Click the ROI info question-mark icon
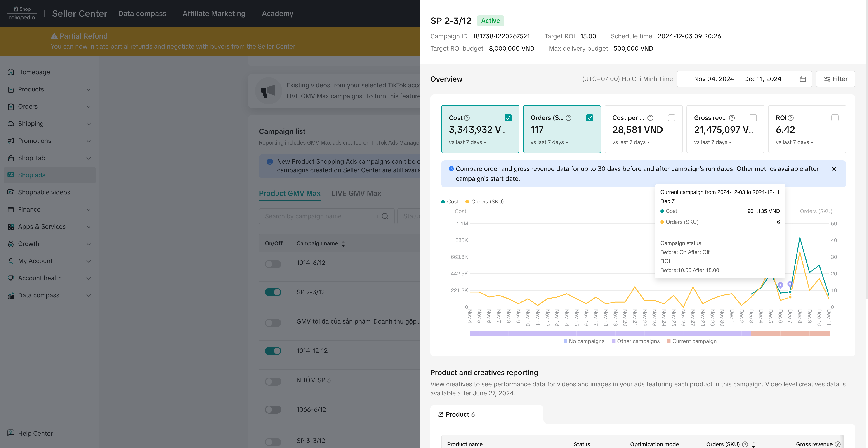This screenshot has width=868, height=448. (x=791, y=118)
